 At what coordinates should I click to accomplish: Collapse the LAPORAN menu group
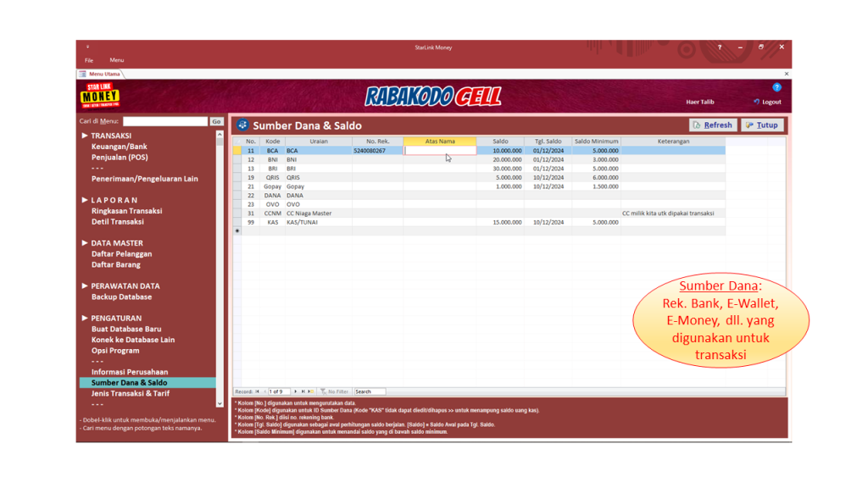[x=85, y=200]
